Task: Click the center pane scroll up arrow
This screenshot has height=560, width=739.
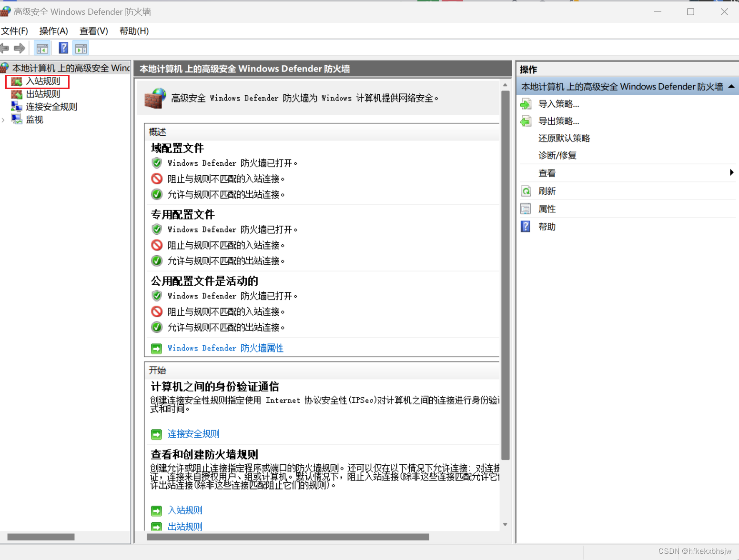Action: 506,85
